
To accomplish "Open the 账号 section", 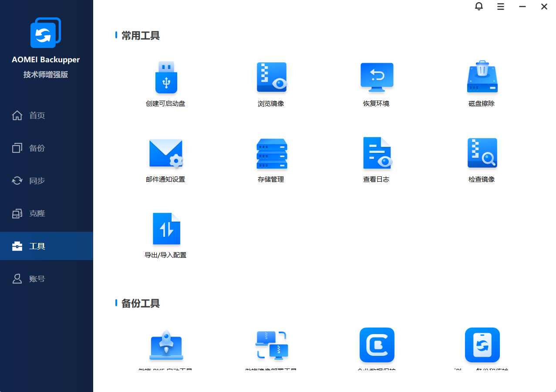I will point(37,278).
